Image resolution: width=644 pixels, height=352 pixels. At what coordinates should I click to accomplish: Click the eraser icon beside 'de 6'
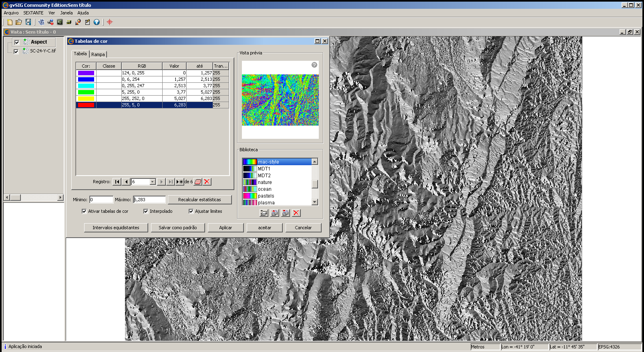click(x=198, y=182)
